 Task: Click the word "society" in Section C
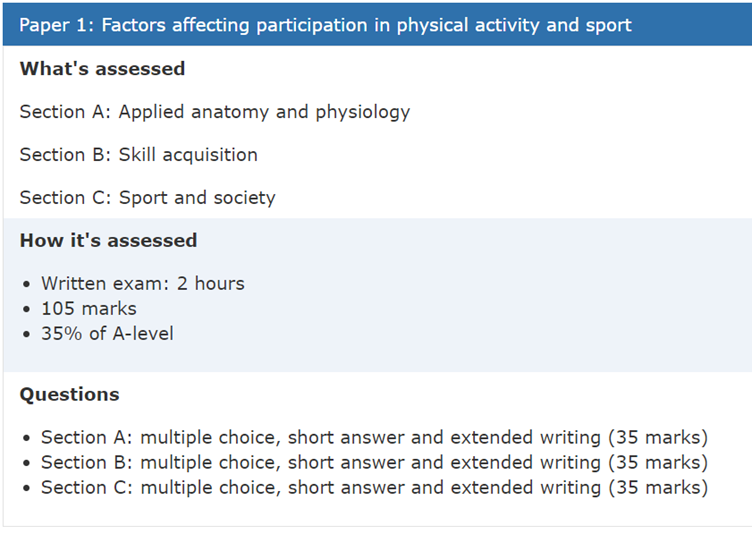[245, 199]
